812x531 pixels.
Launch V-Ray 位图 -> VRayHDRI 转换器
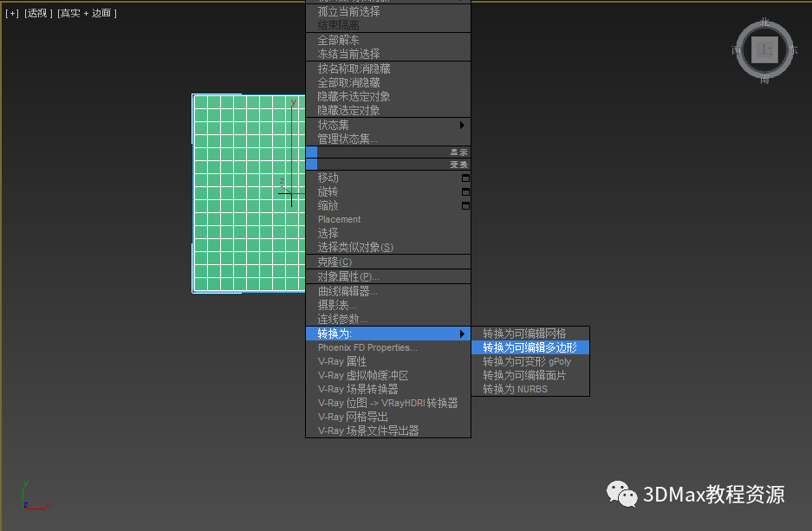pos(388,403)
